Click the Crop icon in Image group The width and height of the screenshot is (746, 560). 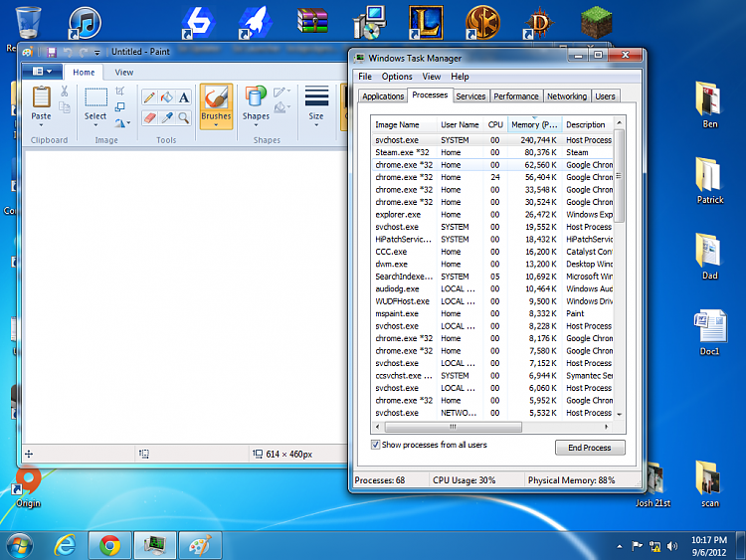click(120, 91)
